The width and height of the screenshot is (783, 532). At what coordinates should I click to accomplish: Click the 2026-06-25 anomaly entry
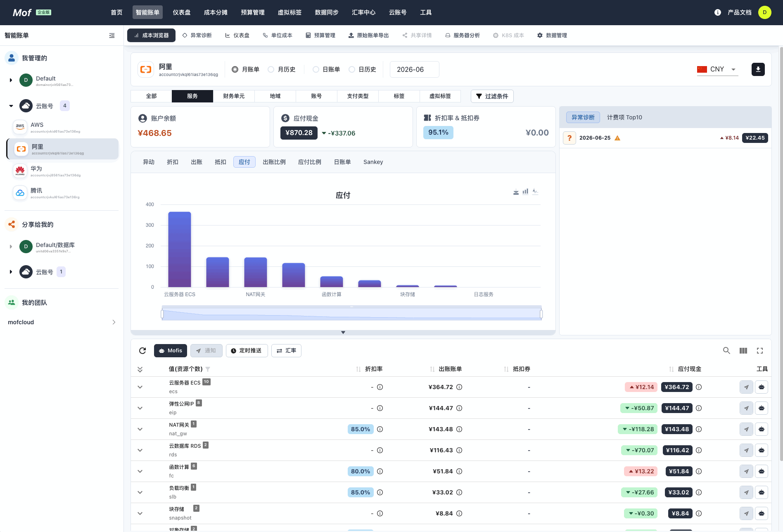pyautogui.click(x=665, y=138)
